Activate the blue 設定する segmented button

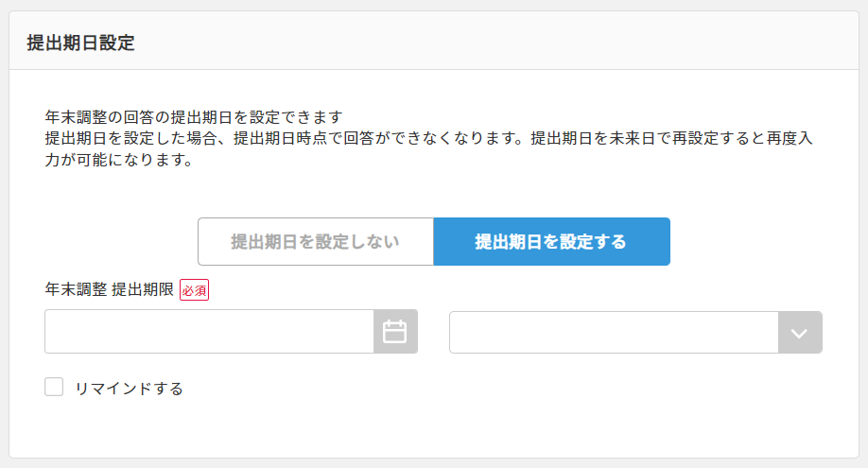click(x=552, y=241)
